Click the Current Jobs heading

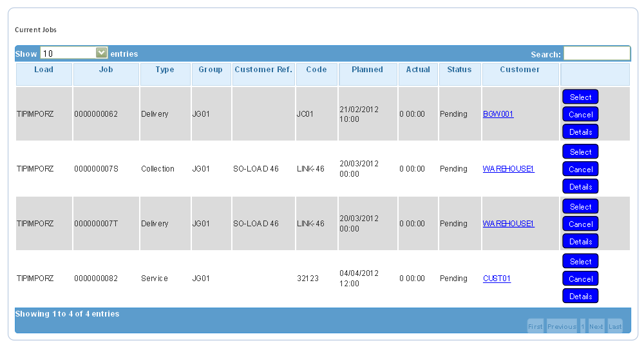[35, 30]
